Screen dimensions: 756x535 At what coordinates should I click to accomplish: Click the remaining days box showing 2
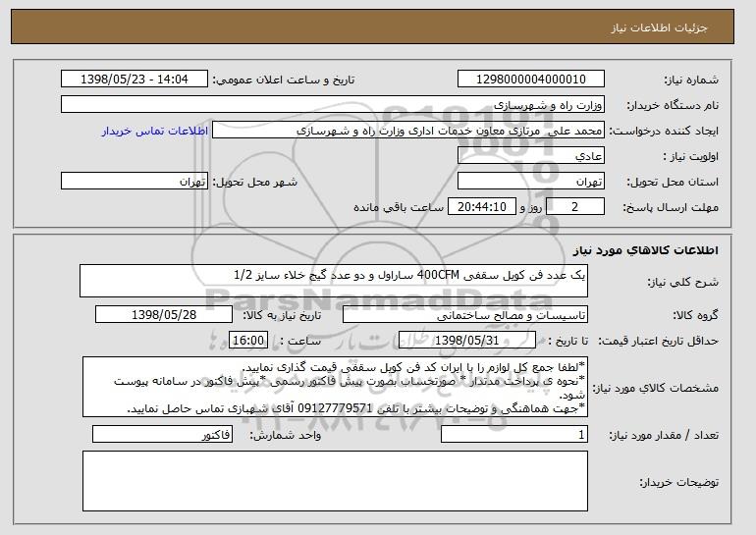(x=575, y=207)
